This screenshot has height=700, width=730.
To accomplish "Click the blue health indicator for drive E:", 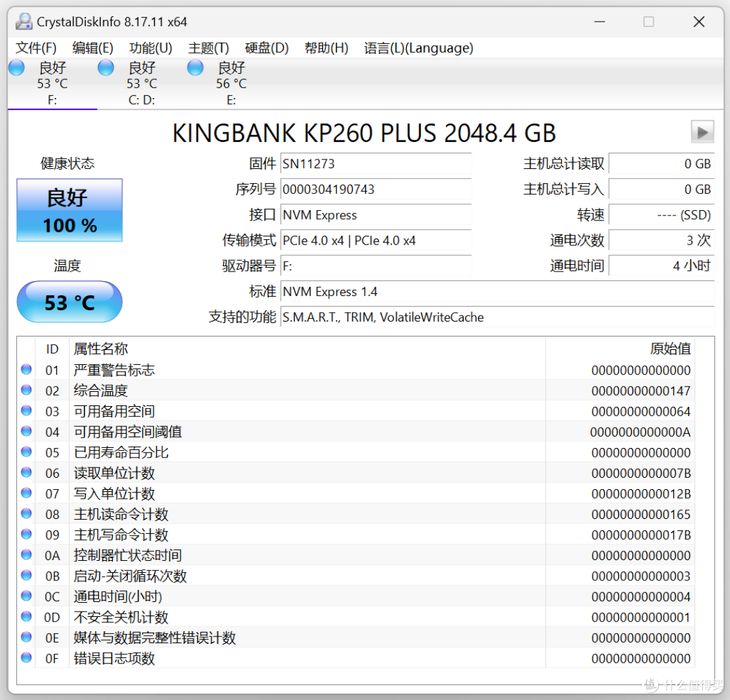I will pyautogui.click(x=195, y=68).
